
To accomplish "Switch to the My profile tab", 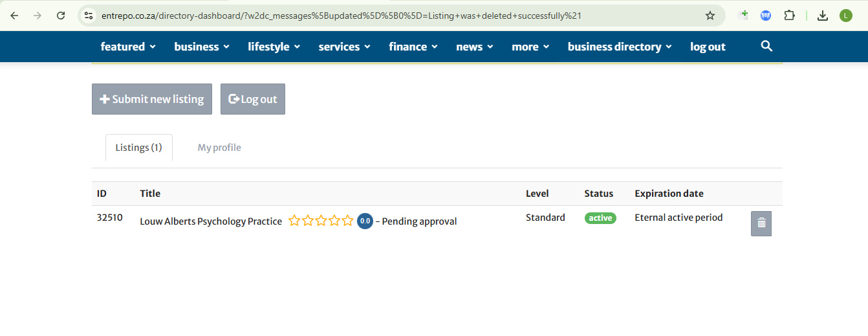I will pos(219,148).
